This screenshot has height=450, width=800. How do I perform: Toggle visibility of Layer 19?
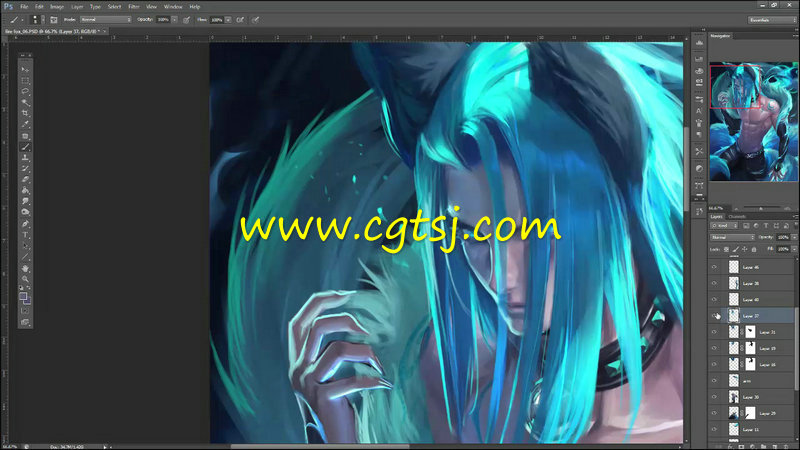point(714,348)
